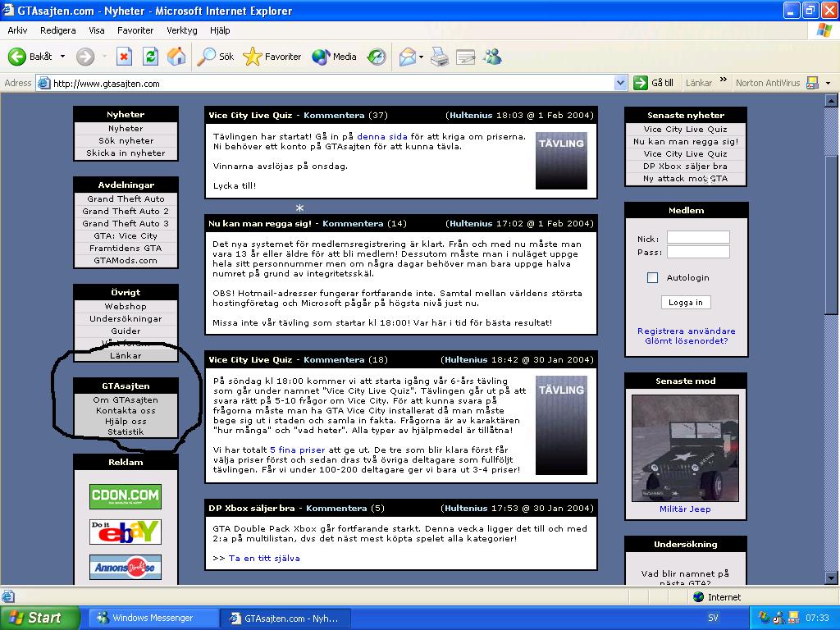Click the Sök search magnifier icon
This screenshot has width=840, height=630.
tap(206, 57)
